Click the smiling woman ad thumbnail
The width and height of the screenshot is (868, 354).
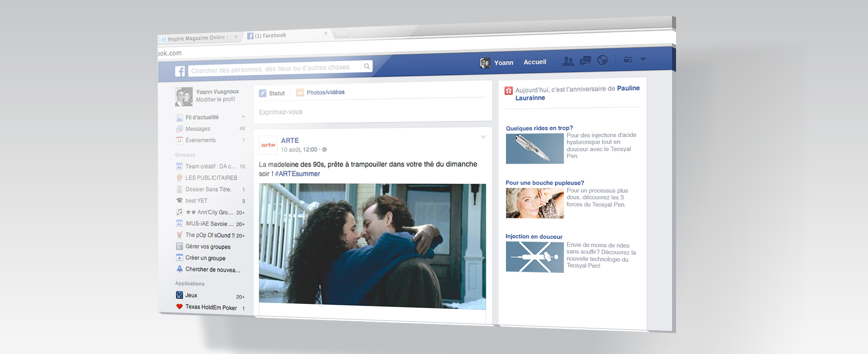point(535,203)
